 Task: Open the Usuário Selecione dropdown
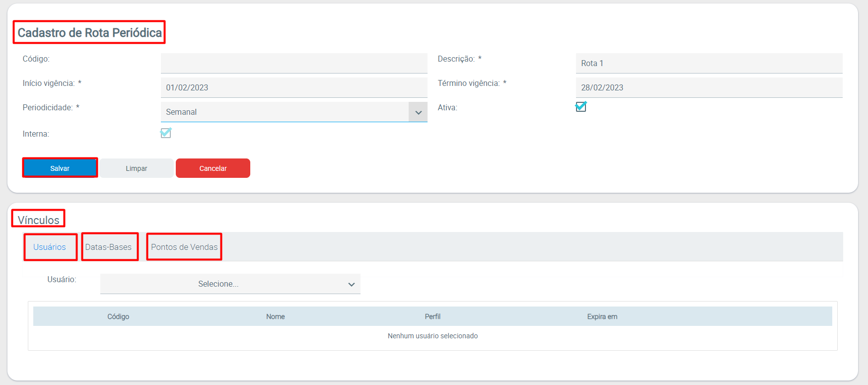coord(230,284)
